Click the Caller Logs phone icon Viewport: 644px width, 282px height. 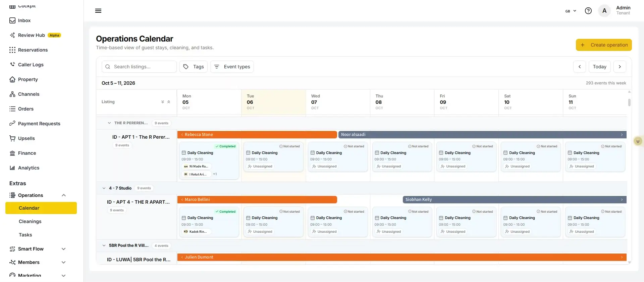coord(12,65)
